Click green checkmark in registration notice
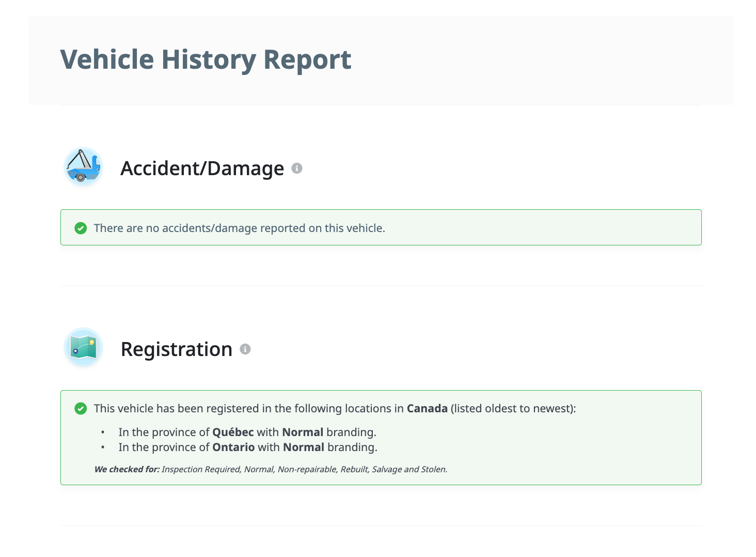Image resolution: width=756 pixels, height=557 pixels. tap(81, 409)
